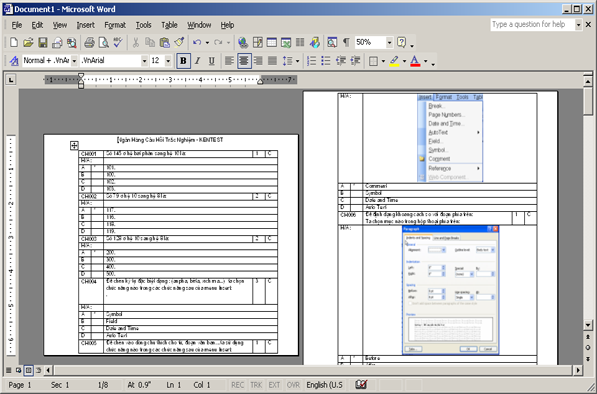The height and width of the screenshot is (394, 597).
Task: Set columns layout icon
Action: point(300,42)
